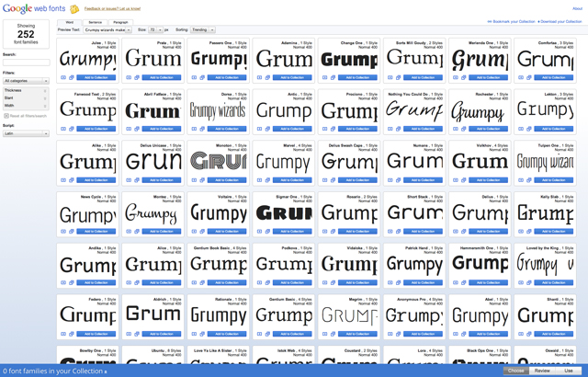Click the Google web fonts logo

[x=34, y=8]
